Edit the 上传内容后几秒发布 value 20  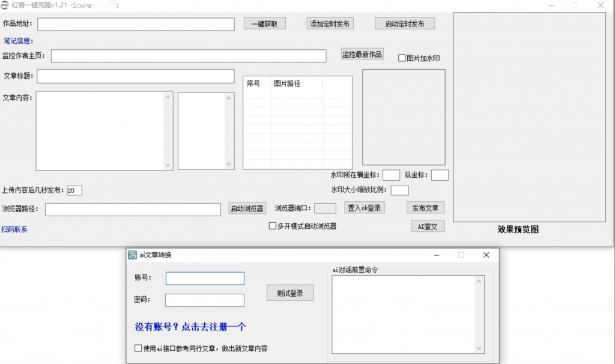click(74, 190)
